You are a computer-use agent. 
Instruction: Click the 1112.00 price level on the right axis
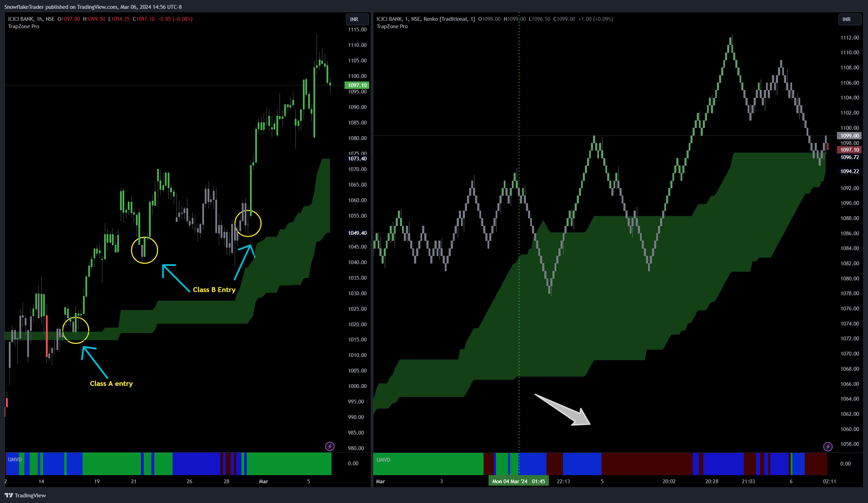coord(850,38)
